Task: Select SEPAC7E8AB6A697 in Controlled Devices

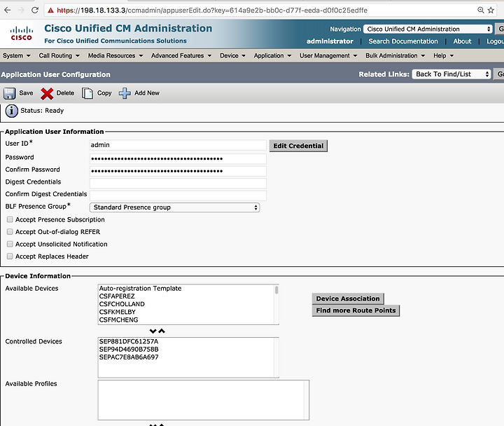Action: click(129, 357)
